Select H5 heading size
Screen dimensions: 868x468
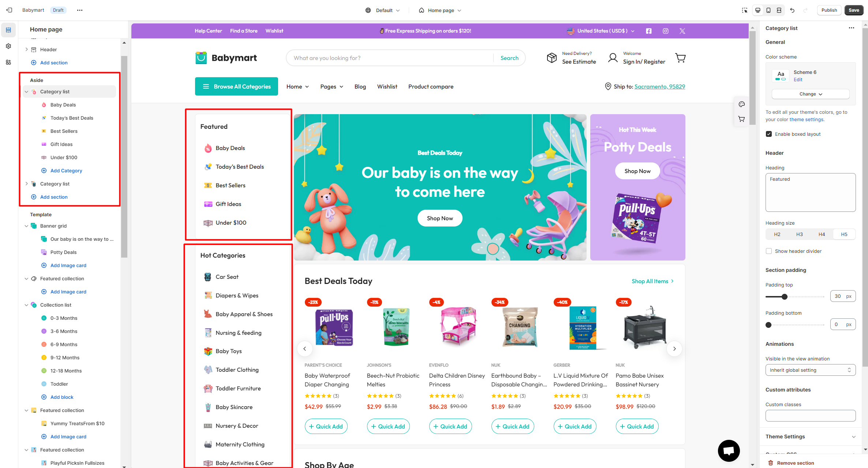844,235
